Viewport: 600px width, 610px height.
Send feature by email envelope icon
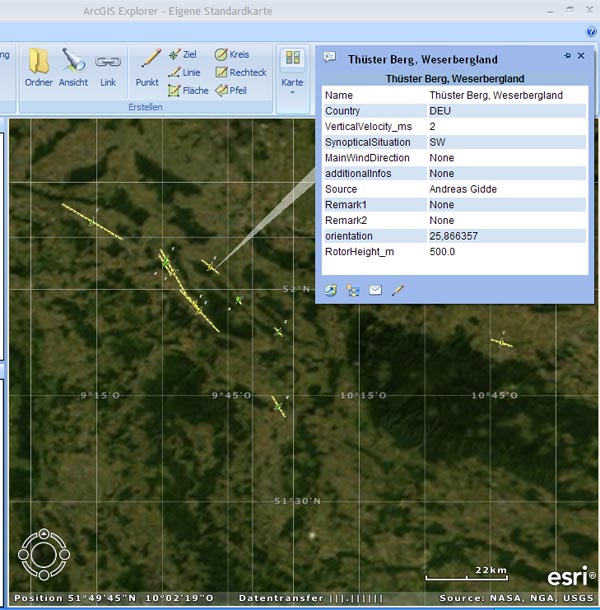pyautogui.click(x=375, y=290)
